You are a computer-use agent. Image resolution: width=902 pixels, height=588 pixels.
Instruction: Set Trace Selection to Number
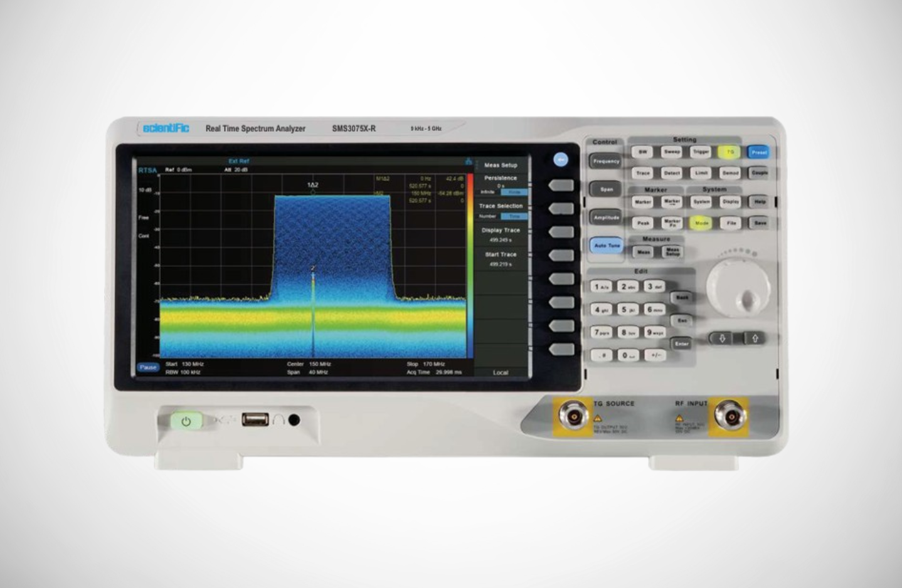[487, 216]
